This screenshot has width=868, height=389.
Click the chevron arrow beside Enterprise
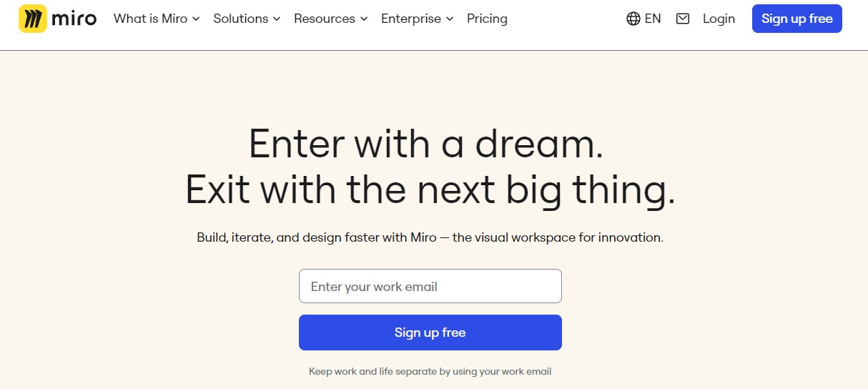coord(450,19)
